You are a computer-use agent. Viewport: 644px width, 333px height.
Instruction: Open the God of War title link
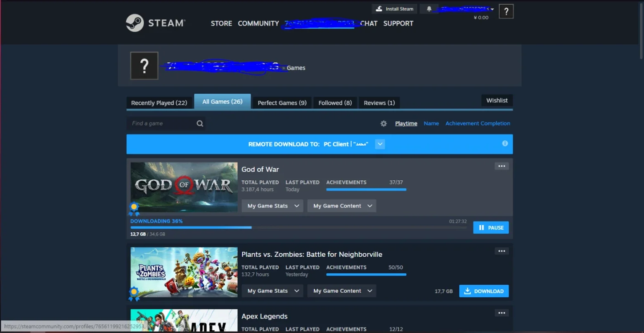pos(260,169)
